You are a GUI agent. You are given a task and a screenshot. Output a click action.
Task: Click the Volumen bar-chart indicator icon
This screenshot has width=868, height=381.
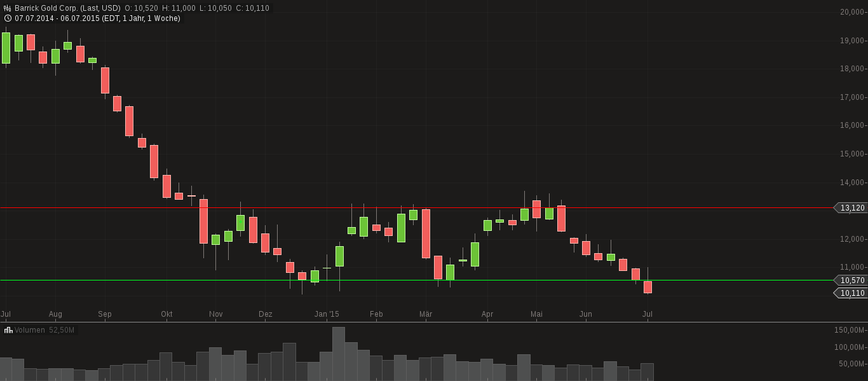point(8,330)
